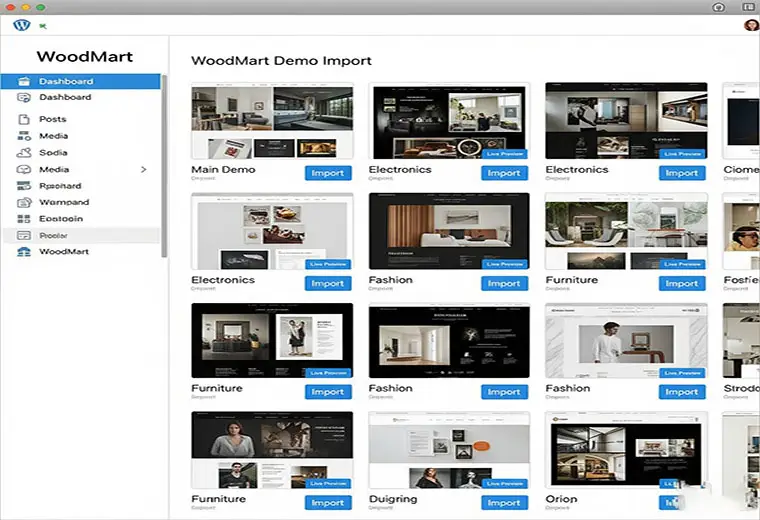
Task: Click the WordPress logo icon
Action: point(21,25)
